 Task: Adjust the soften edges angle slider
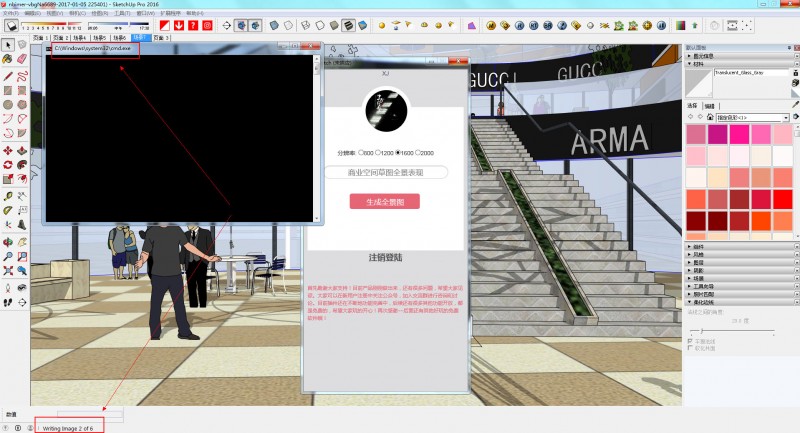click(x=702, y=331)
